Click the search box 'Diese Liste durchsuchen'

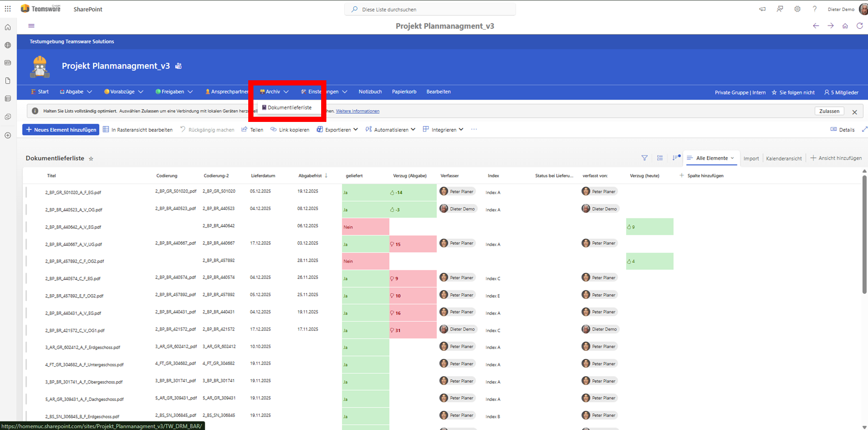coord(430,9)
